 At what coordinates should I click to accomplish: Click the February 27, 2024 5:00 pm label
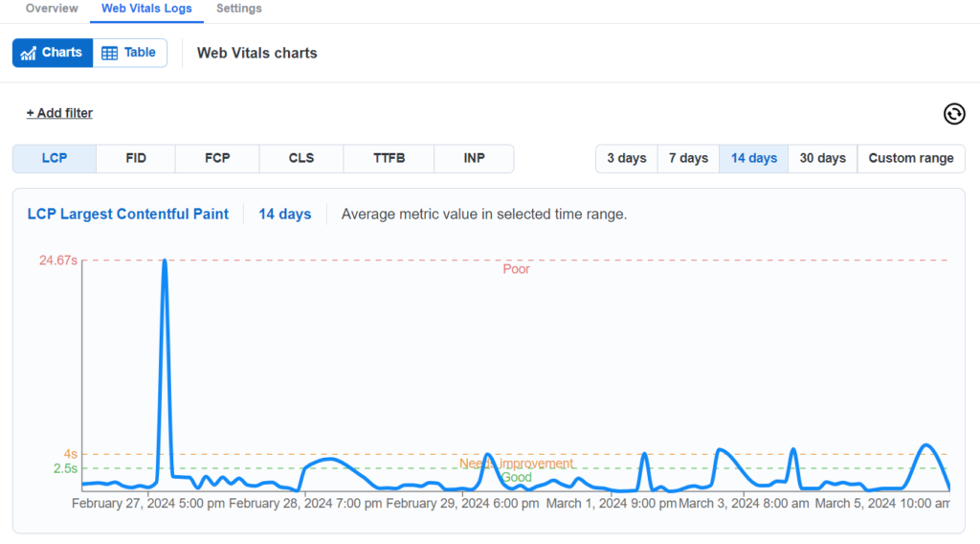tap(148, 504)
